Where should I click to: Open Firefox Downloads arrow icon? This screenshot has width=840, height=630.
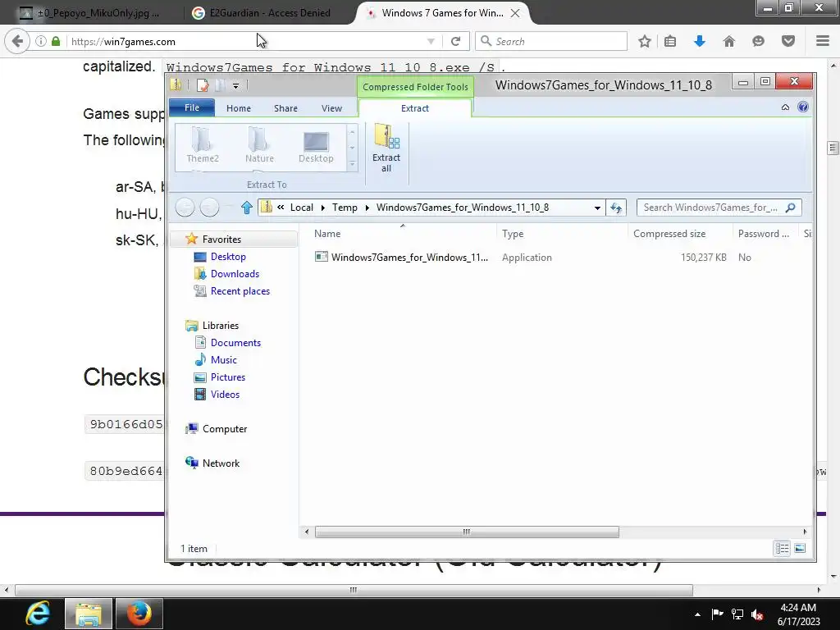tap(700, 41)
